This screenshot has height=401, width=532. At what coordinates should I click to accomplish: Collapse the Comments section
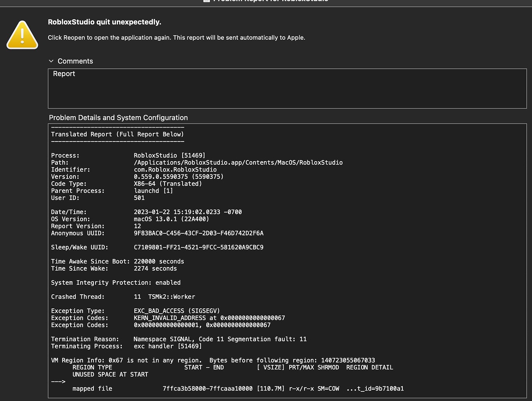pos(51,61)
